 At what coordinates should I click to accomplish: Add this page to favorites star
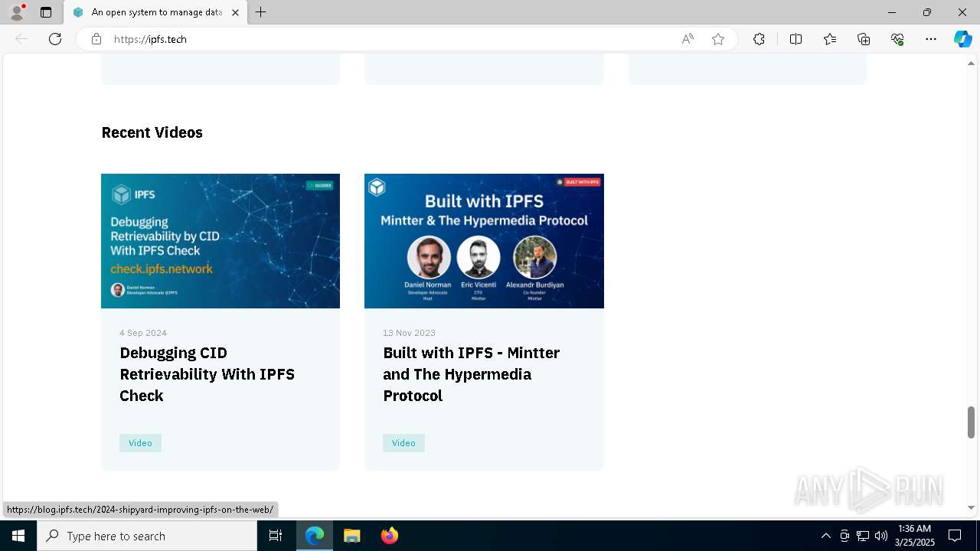(x=718, y=39)
